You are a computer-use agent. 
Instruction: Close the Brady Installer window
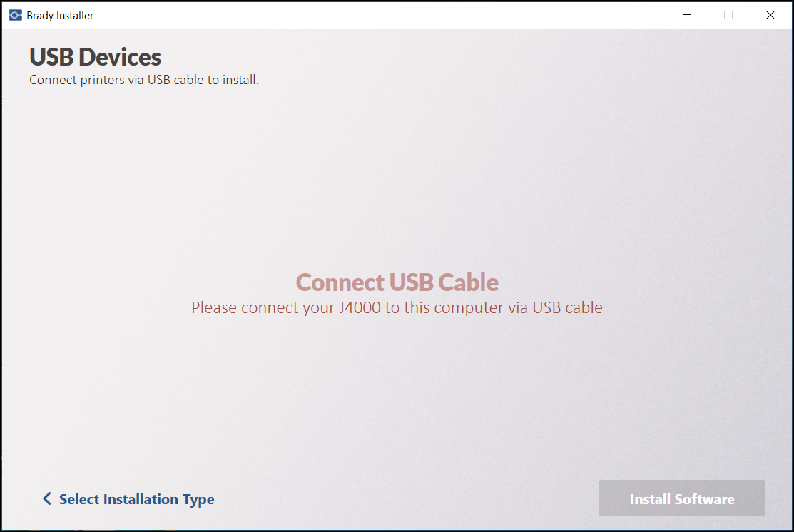(x=770, y=15)
